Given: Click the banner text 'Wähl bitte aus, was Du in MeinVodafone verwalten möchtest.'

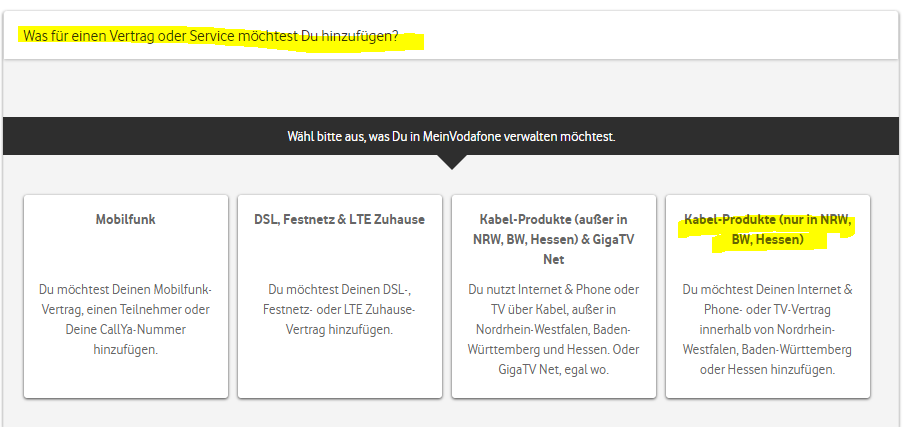Looking at the screenshot, I should tap(451, 136).
